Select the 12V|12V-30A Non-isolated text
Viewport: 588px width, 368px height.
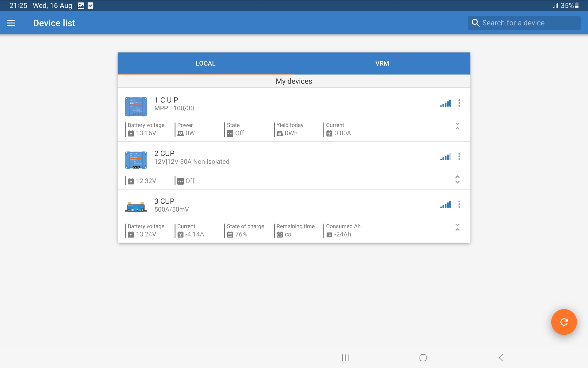click(x=192, y=162)
